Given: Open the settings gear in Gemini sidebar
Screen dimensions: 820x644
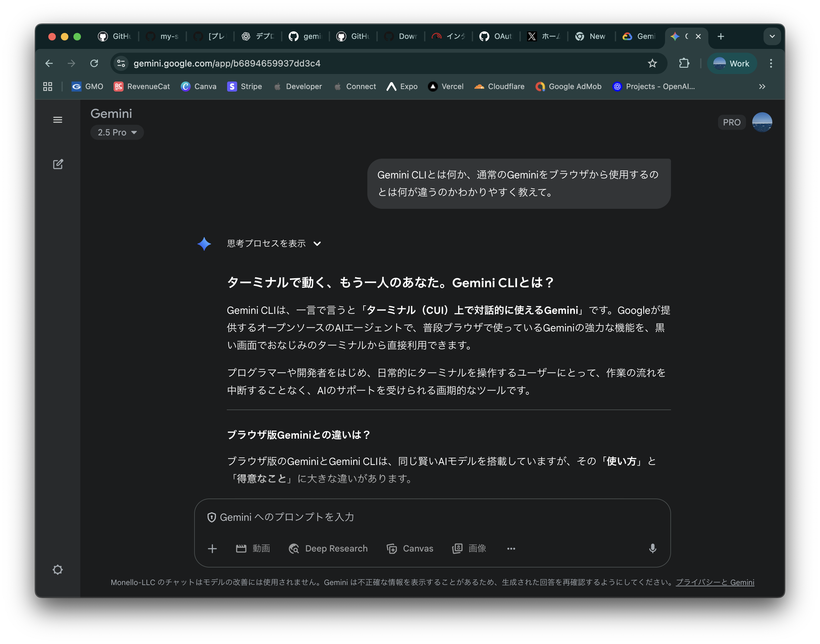Looking at the screenshot, I should 58,569.
